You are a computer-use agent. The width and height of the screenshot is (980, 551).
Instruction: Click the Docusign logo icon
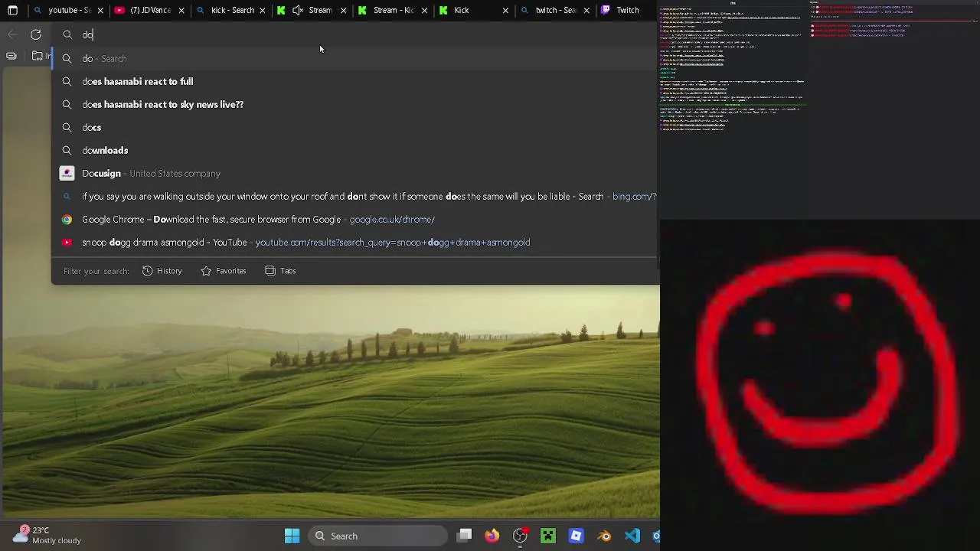[x=67, y=174]
